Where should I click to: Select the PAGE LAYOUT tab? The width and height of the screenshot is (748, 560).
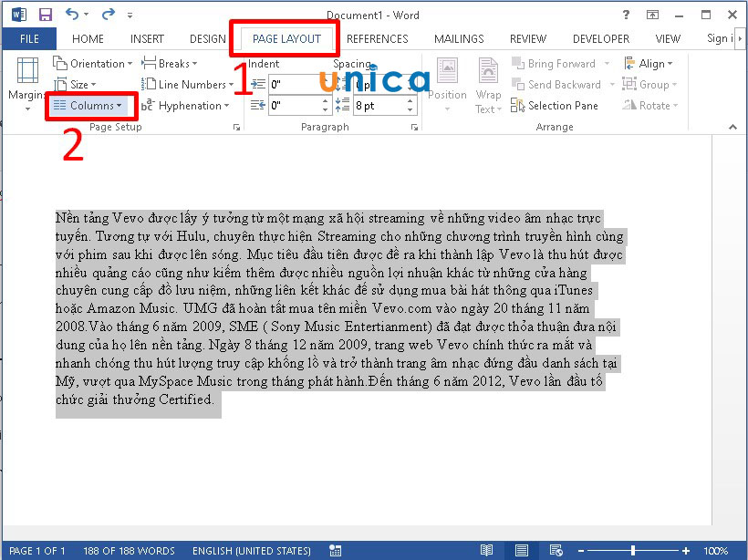[286, 38]
